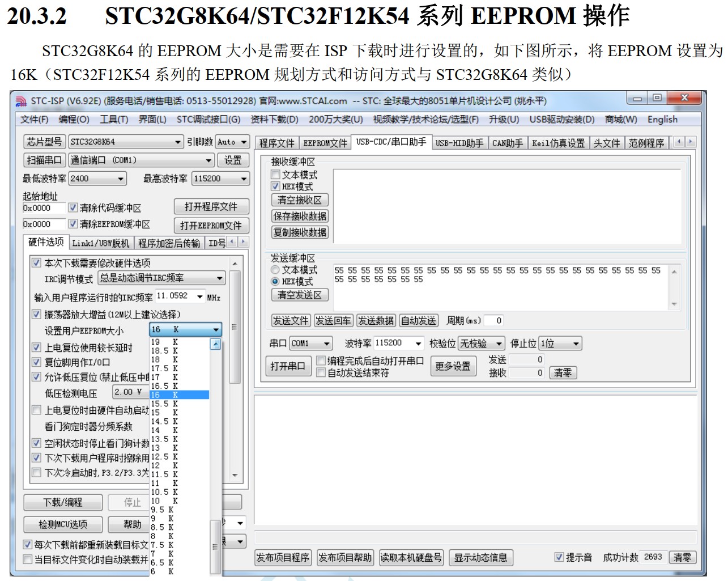Viewport: 728px width, 581px height.
Task: Select send buffer HEX模式 radio button
Action: 275,281
